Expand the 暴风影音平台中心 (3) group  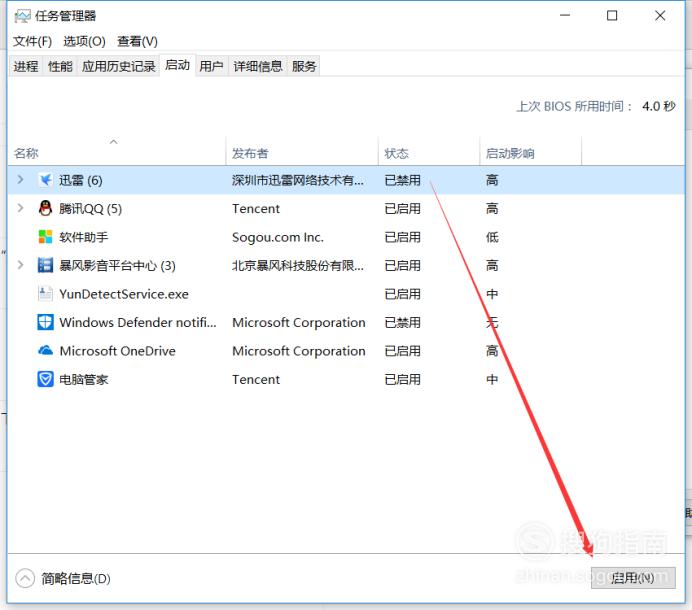point(20,265)
